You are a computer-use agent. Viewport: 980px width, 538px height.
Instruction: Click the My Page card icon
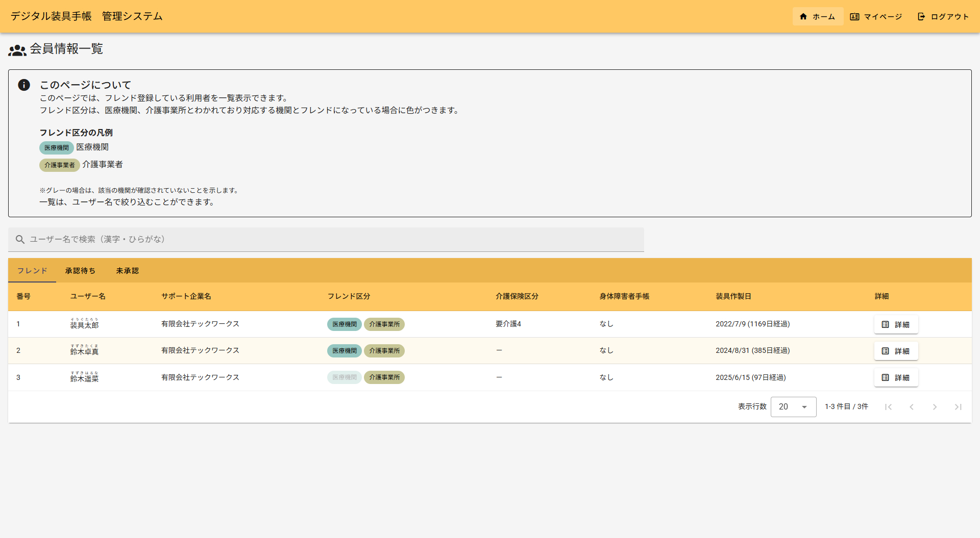[x=854, y=17]
